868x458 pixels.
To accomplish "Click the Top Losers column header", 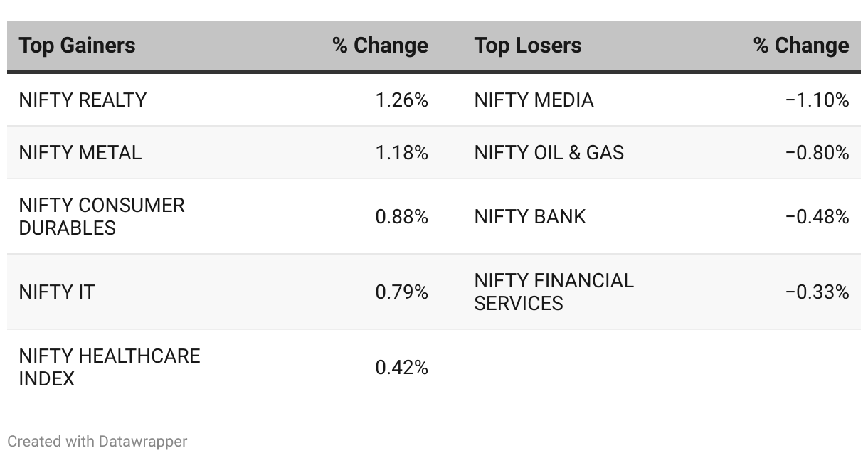I will click(x=527, y=46).
